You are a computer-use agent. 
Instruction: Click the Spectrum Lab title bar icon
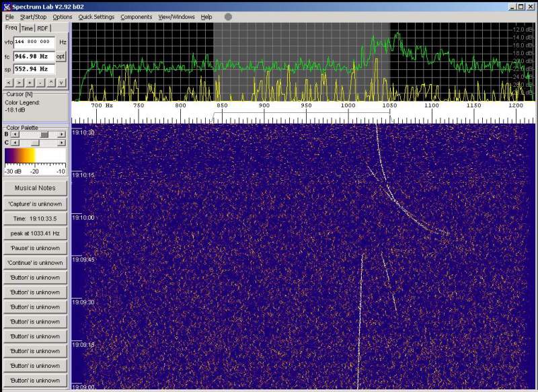point(6,6)
